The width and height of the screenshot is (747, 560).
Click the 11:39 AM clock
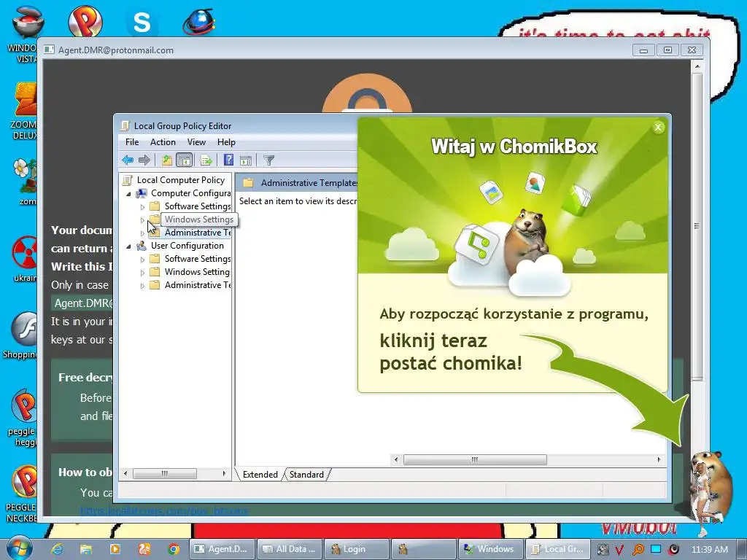click(x=709, y=549)
